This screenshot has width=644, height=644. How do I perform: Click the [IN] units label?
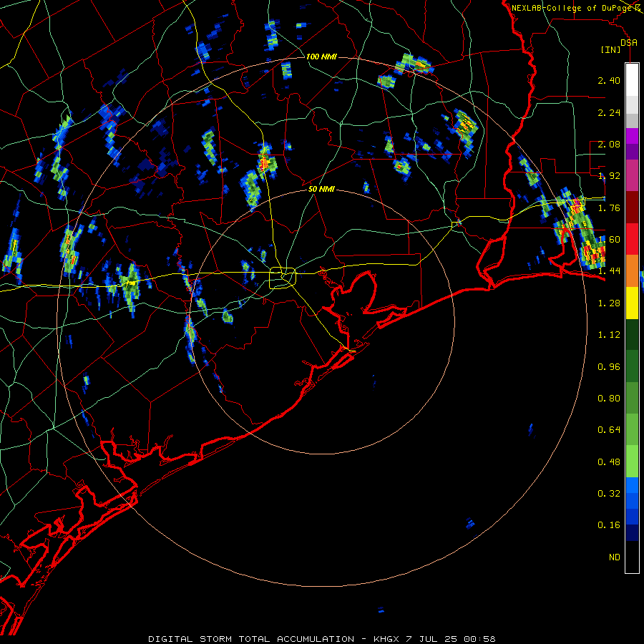pos(611,49)
